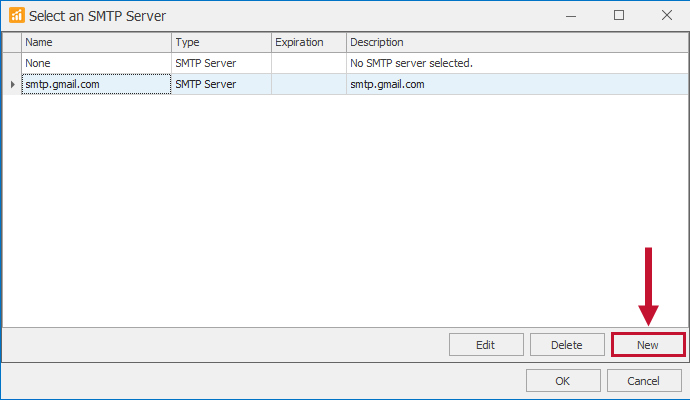Viewport: 690px width, 400px height.
Task: Minimize the Select an SMTP Server window
Action: 571,15
